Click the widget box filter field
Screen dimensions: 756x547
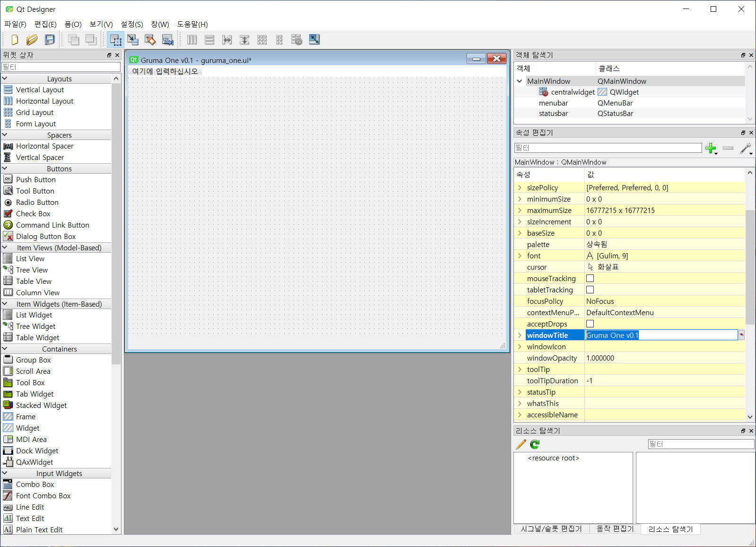[61, 67]
